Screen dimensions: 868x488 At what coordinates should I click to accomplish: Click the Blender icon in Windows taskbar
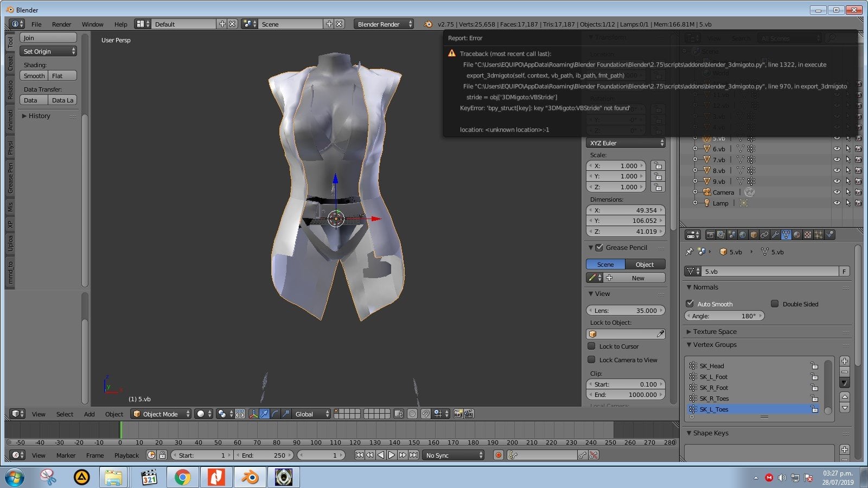(250, 478)
